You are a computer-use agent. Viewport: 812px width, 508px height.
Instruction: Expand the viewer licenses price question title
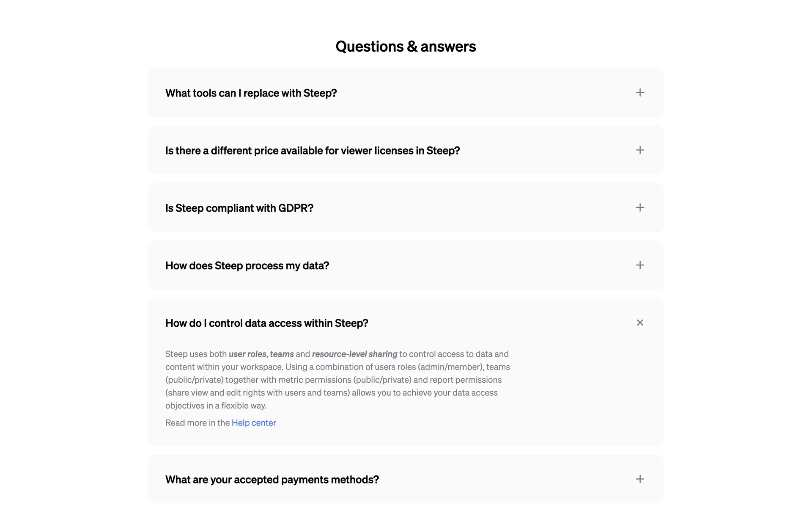[312, 151]
